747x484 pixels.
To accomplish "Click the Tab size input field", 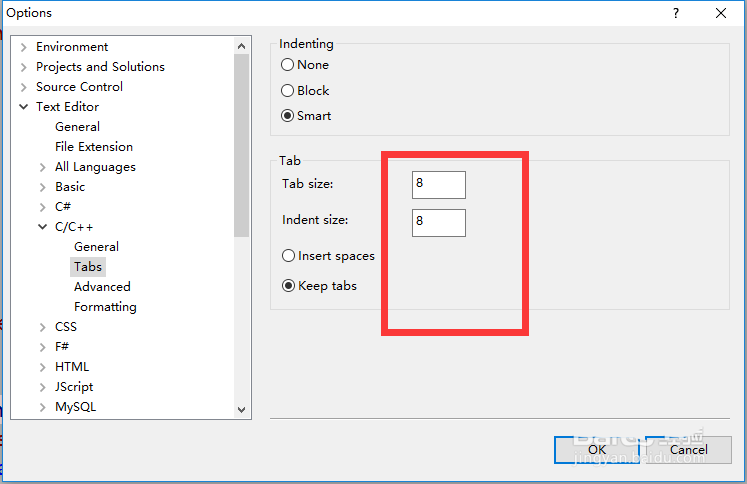I will (x=438, y=185).
